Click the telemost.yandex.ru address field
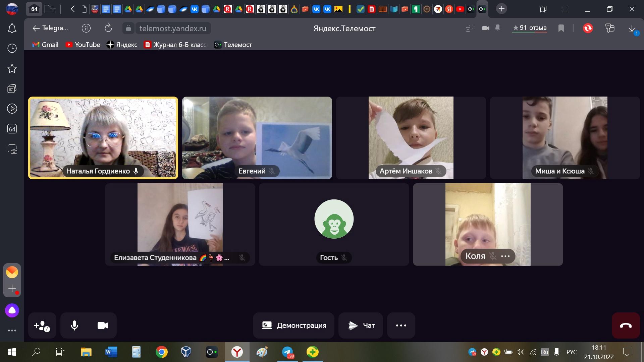The width and height of the screenshot is (644, 362). [173, 28]
